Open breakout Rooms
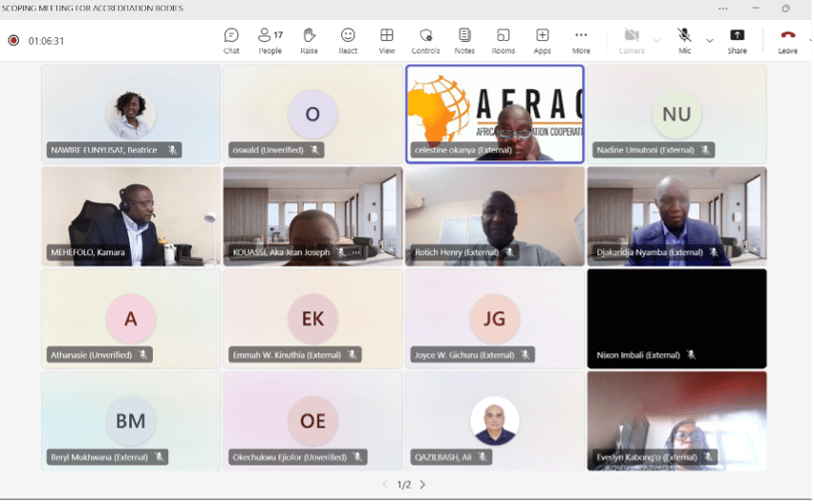This screenshot has height=504, width=814. point(503,40)
